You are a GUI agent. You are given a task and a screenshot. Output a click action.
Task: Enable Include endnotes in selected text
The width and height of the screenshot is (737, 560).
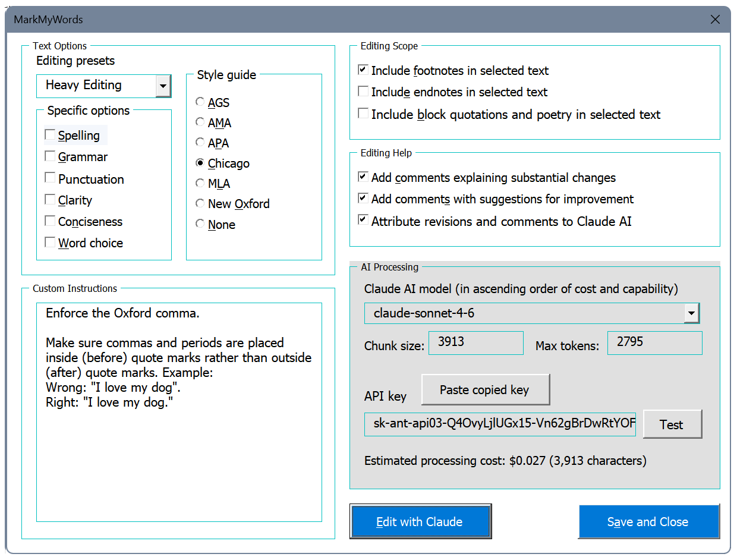click(363, 92)
